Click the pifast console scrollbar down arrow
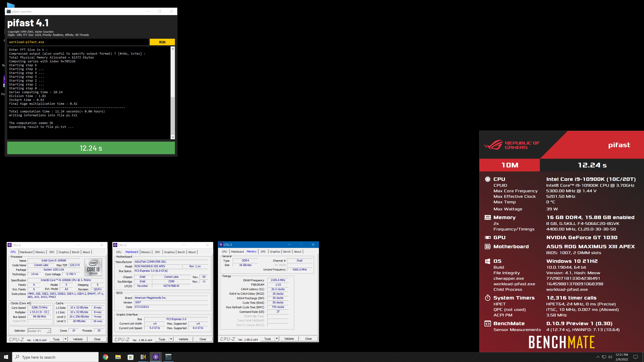644x362 pixels. pyautogui.click(x=173, y=137)
